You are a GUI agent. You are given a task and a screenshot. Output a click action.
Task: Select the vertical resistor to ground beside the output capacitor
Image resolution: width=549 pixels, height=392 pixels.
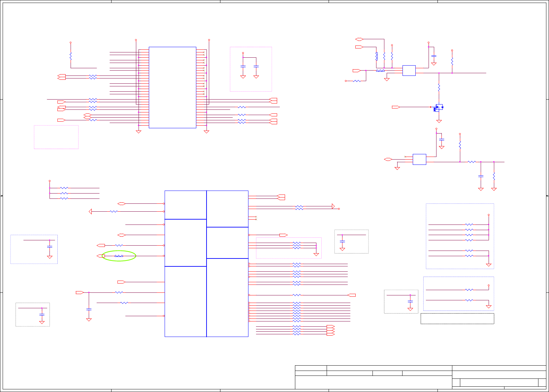(494, 176)
